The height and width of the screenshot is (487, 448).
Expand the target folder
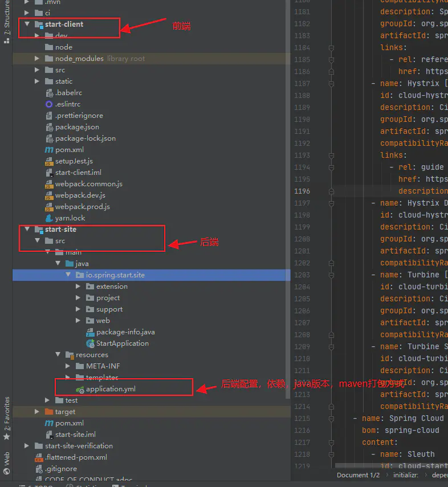tap(37, 411)
